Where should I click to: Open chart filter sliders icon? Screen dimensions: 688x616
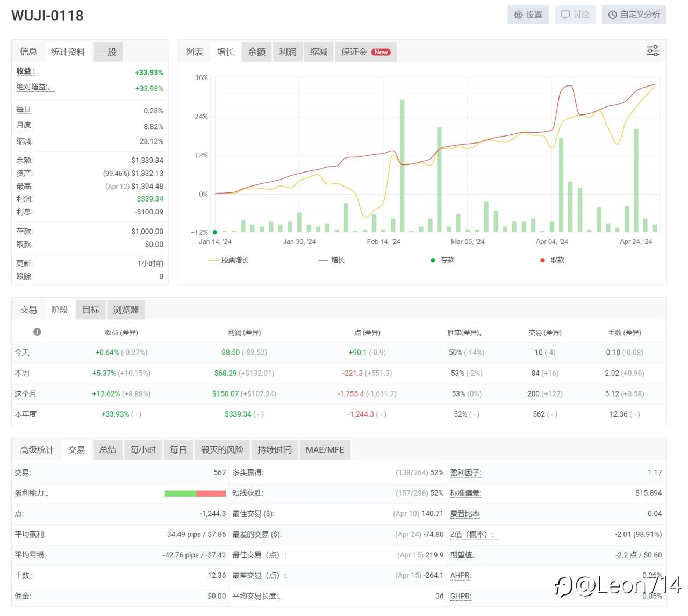(653, 51)
